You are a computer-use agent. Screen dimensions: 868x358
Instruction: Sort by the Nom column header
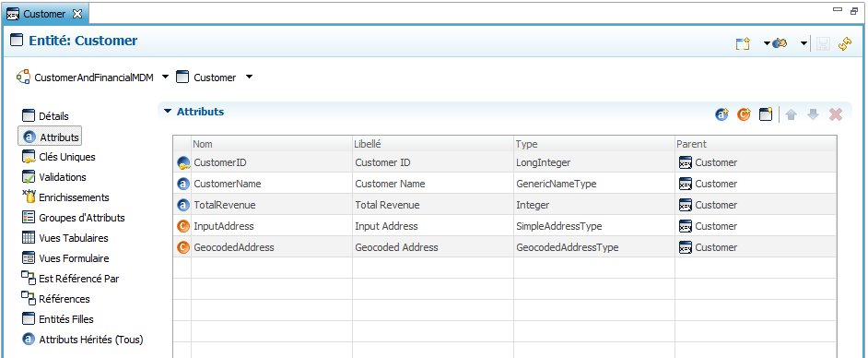point(271,144)
